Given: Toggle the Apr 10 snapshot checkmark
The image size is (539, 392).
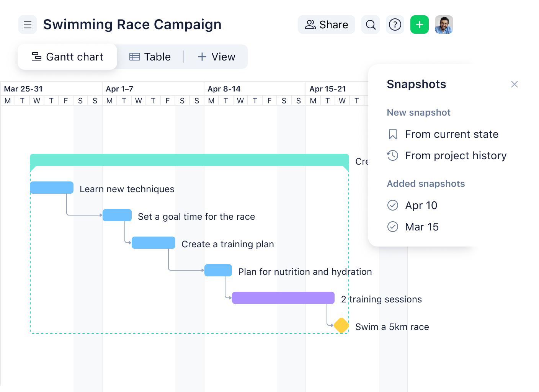Looking at the screenshot, I should point(393,206).
